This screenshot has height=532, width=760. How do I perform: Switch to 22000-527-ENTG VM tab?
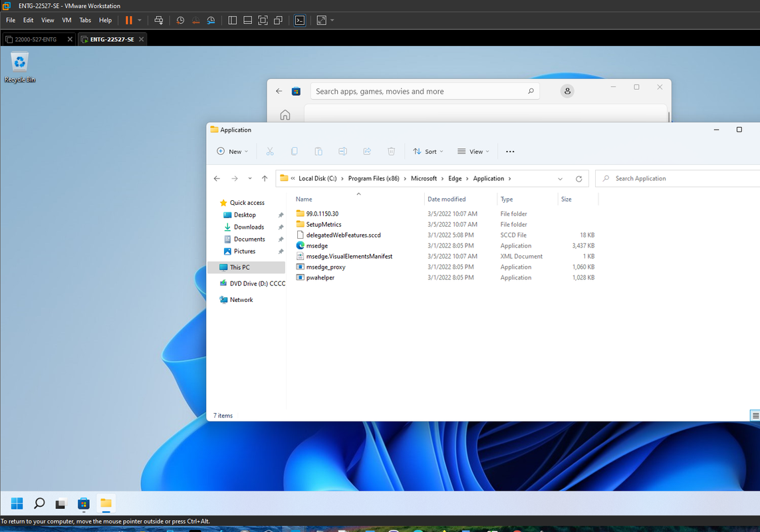35,39
